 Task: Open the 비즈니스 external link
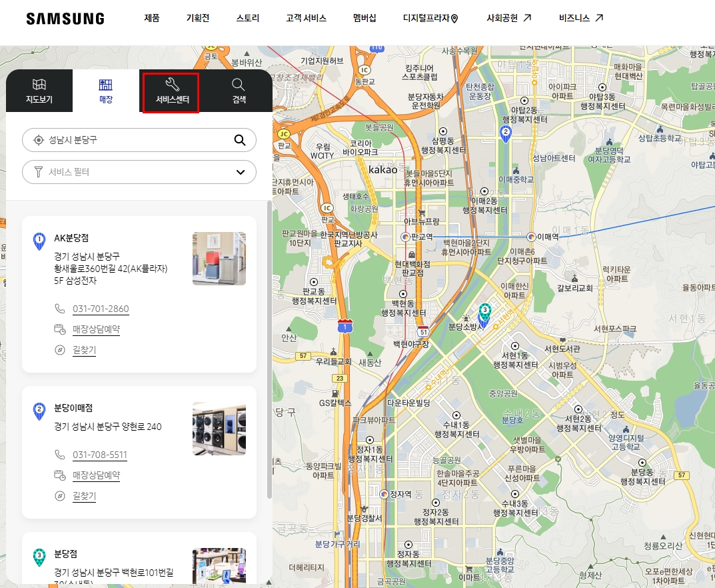(x=581, y=18)
